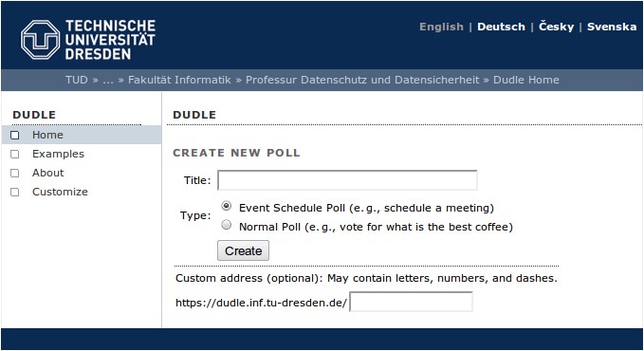The image size is (644, 351).
Task: Switch language to Deutsch
Action: click(x=501, y=27)
